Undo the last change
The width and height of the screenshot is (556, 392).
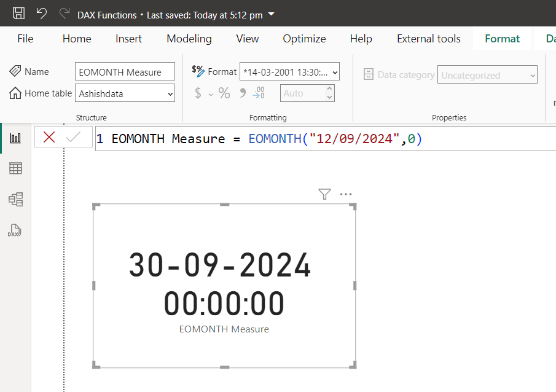click(41, 12)
